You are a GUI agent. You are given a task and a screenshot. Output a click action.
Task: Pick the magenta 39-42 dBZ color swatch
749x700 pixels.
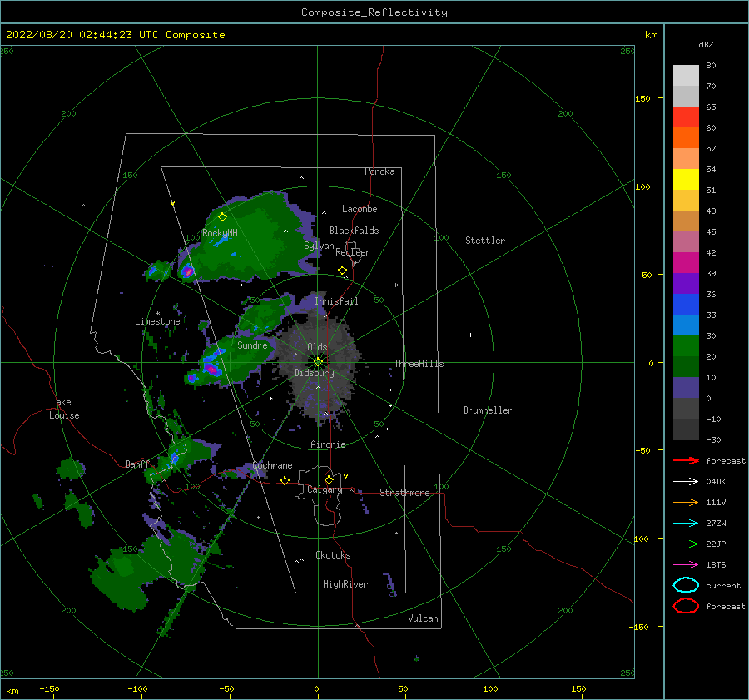[686, 262]
